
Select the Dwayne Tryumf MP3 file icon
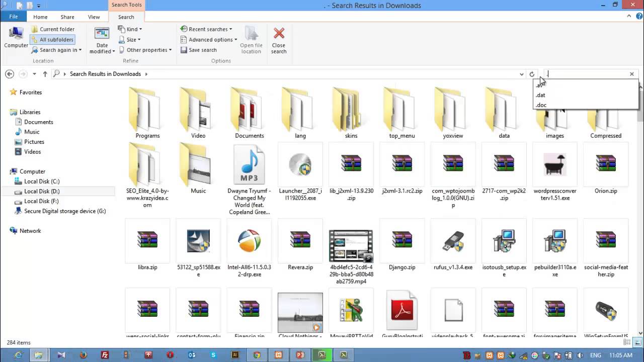[249, 164]
